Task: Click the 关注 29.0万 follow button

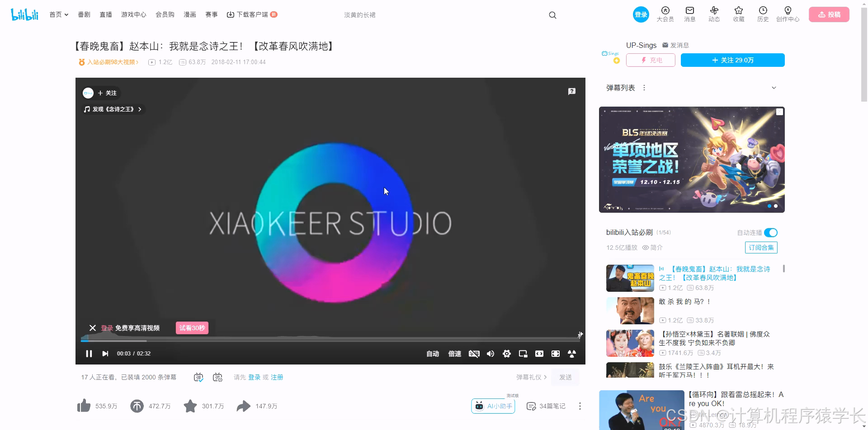Action: (732, 60)
